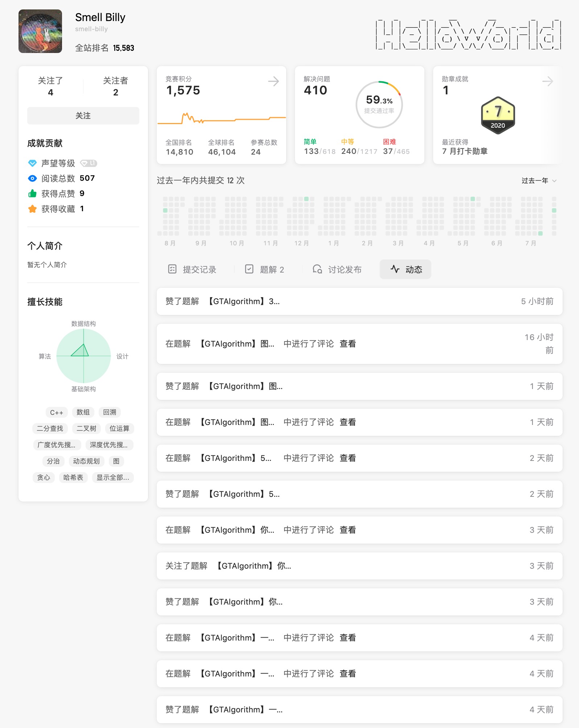Image resolution: width=579 pixels, height=728 pixels.
Task: Switch to the 动态 activity tab
Action: (405, 269)
